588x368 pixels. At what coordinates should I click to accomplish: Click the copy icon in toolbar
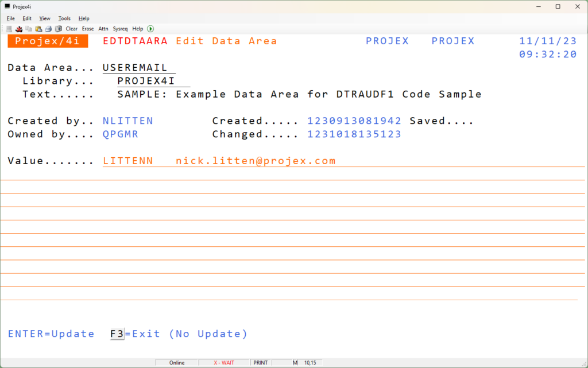(29, 29)
